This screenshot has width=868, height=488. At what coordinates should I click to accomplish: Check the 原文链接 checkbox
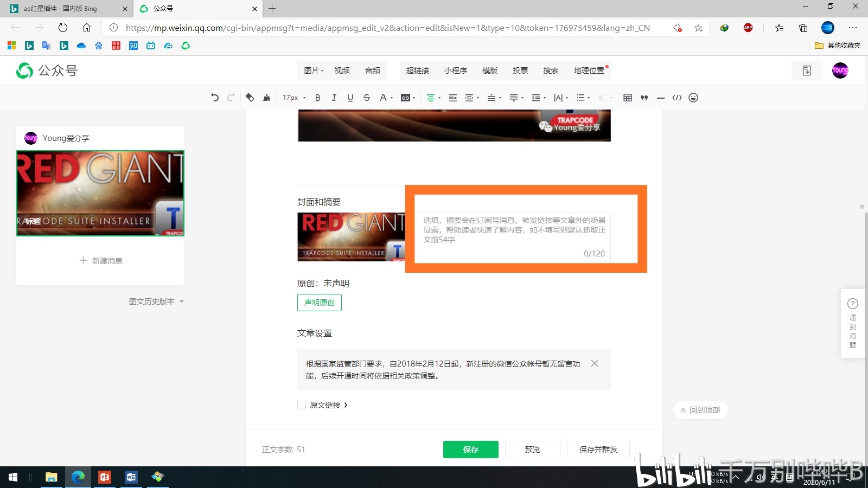coord(302,405)
